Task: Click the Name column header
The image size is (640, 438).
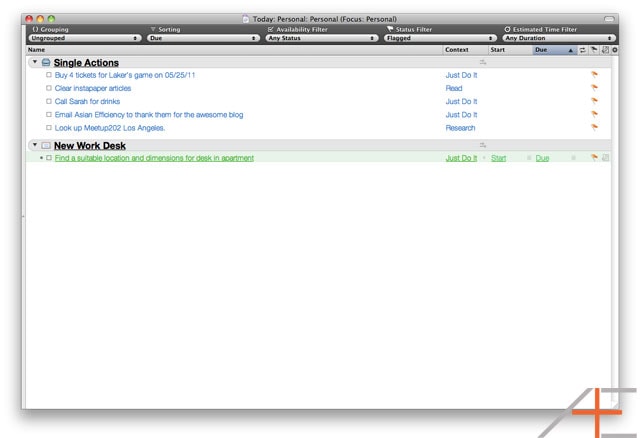Action: click(234, 50)
